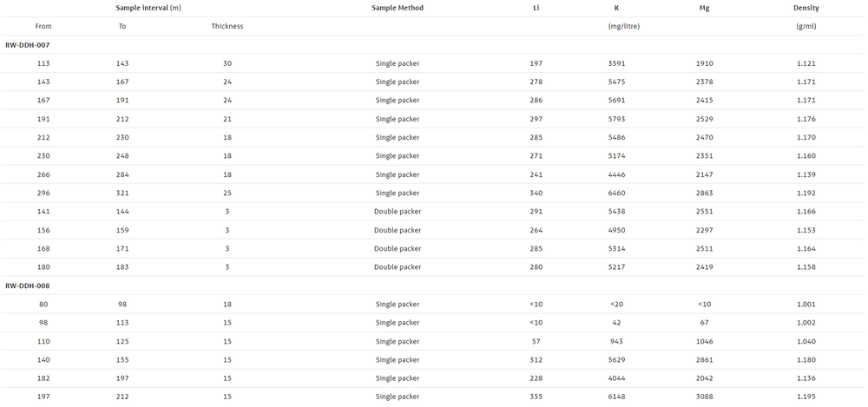Click the Density column header

(806, 8)
